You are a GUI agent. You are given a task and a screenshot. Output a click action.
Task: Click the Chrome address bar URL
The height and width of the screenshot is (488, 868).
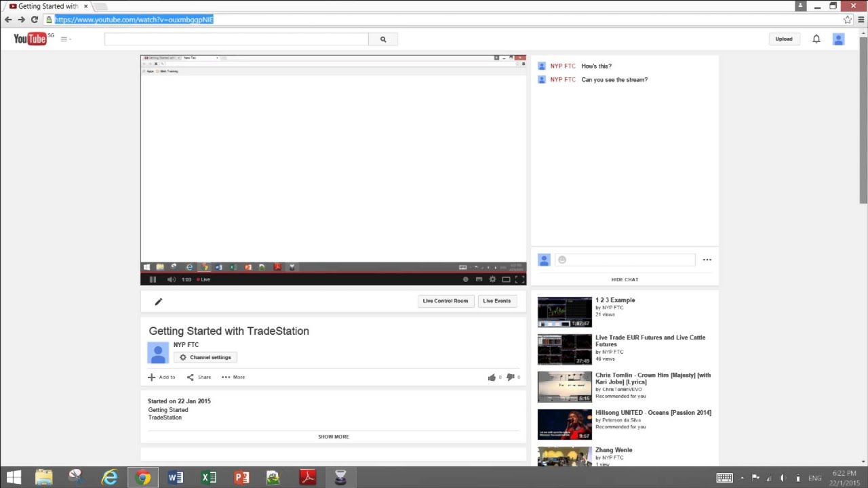[x=134, y=20]
